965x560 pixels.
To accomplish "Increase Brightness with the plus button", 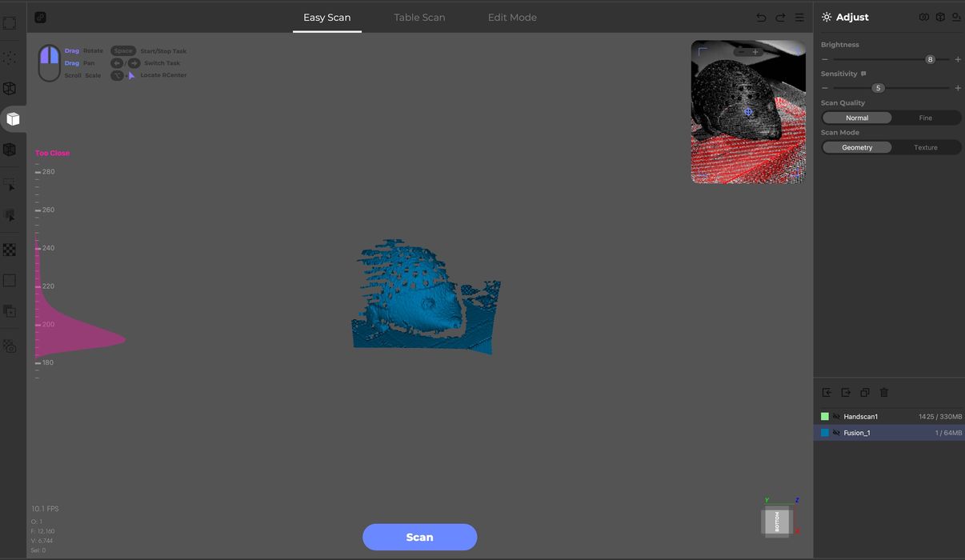I will [x=958, y=59].
